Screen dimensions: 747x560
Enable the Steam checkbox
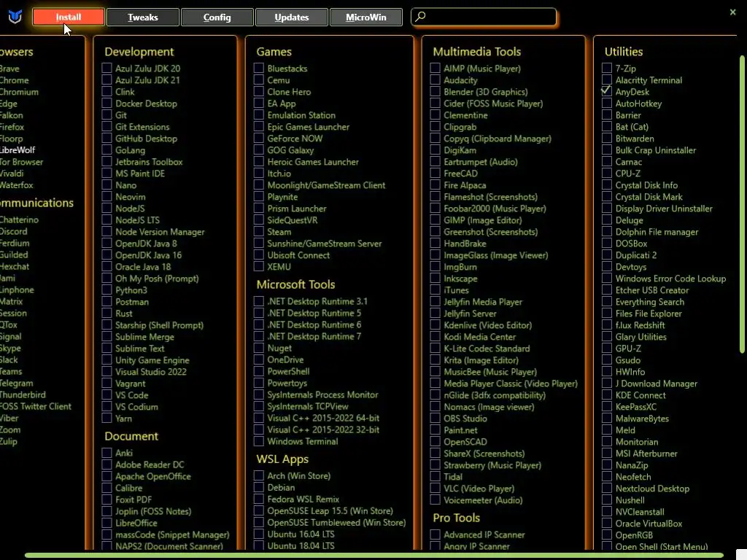[x=259, y=231]
